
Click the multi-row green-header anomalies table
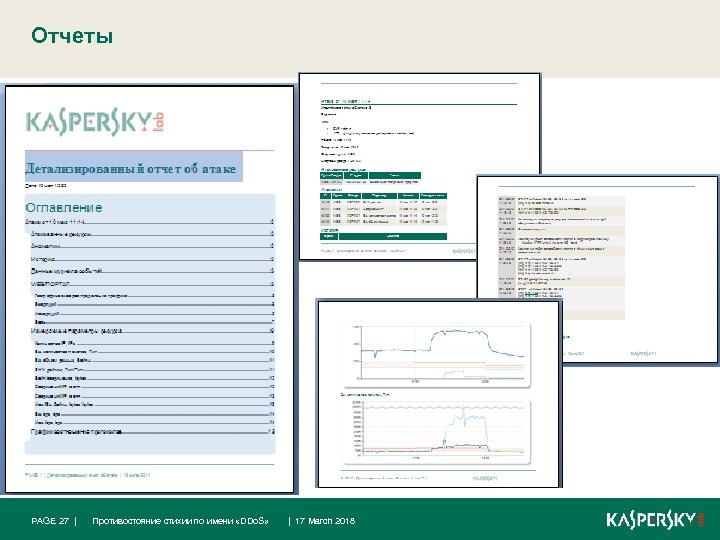point(383,209)
